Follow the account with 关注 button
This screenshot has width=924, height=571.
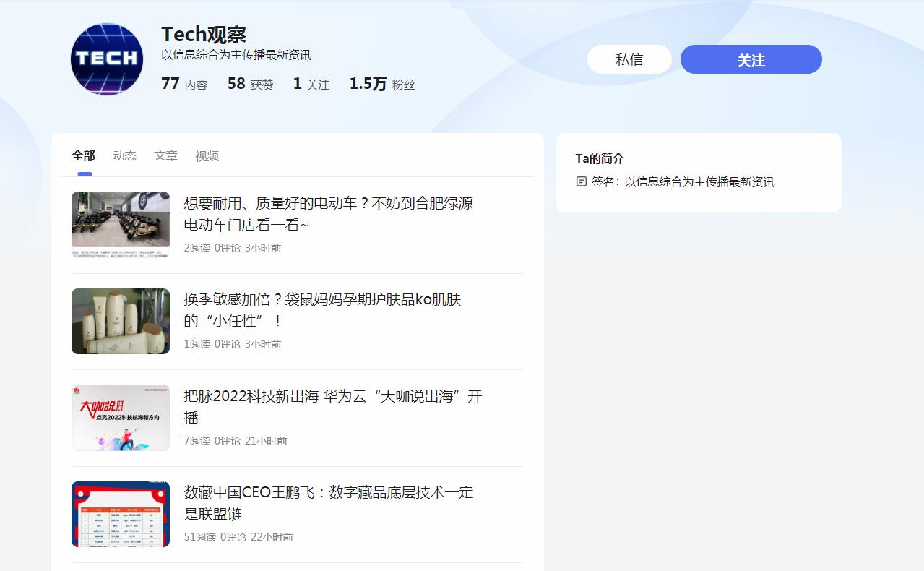[751, 59]
